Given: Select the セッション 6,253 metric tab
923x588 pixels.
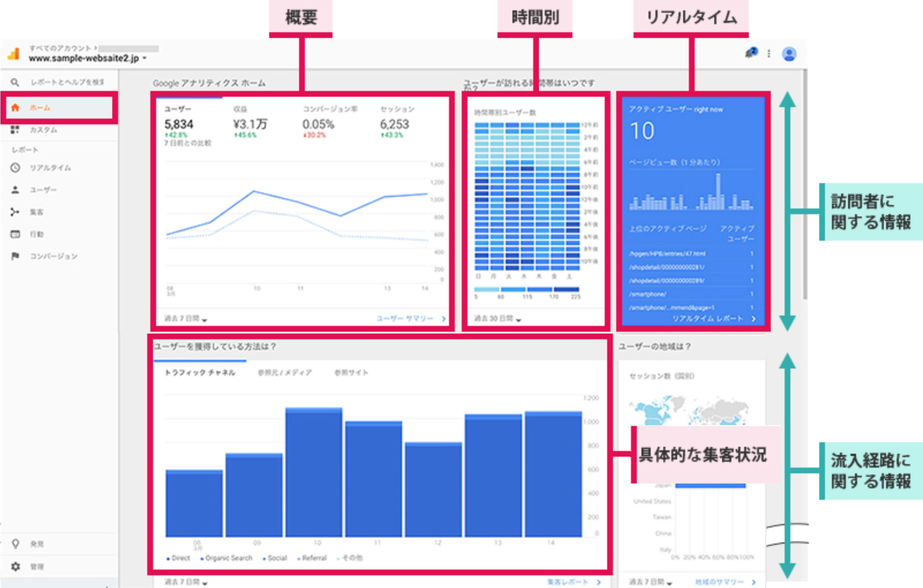Looking at the screenshot, I should 397,122.
